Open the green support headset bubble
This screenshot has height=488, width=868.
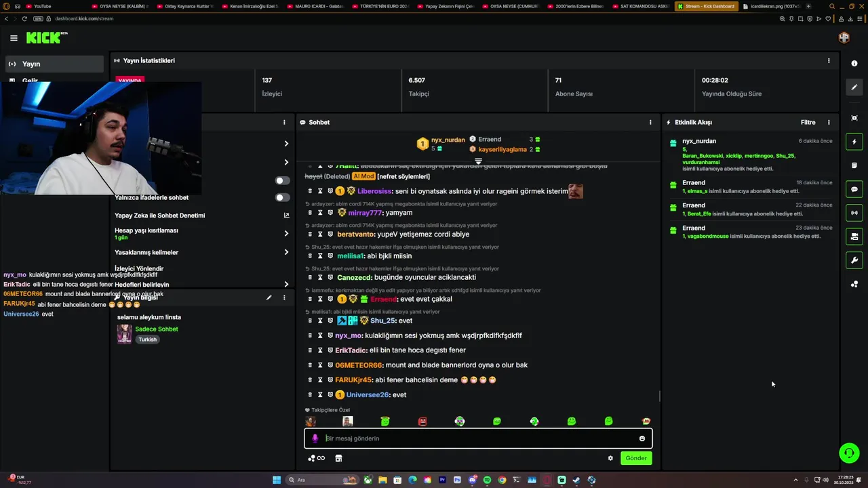pyautogui.click(x=848, y=453)
